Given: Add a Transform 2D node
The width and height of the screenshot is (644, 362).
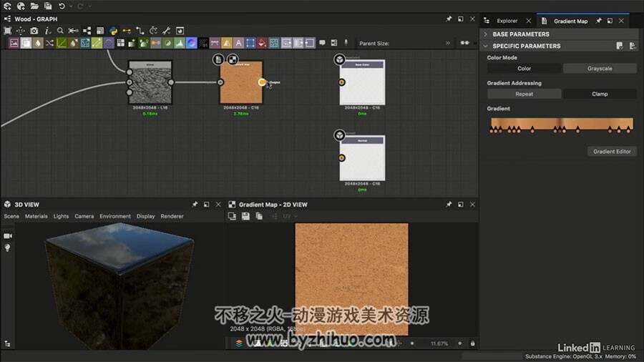Looking at the screenshot, I should [250, 43].
